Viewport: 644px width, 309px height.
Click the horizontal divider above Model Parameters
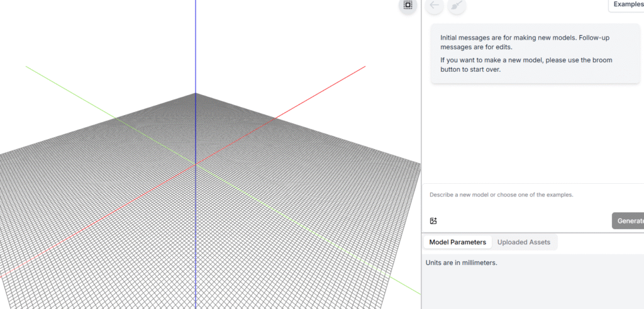point(533,233)
